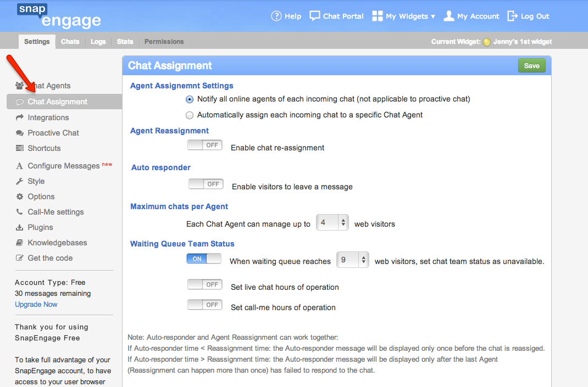The image size is (588, 387).
Task: Click the My Widgets grid icon
Action: 377,16
